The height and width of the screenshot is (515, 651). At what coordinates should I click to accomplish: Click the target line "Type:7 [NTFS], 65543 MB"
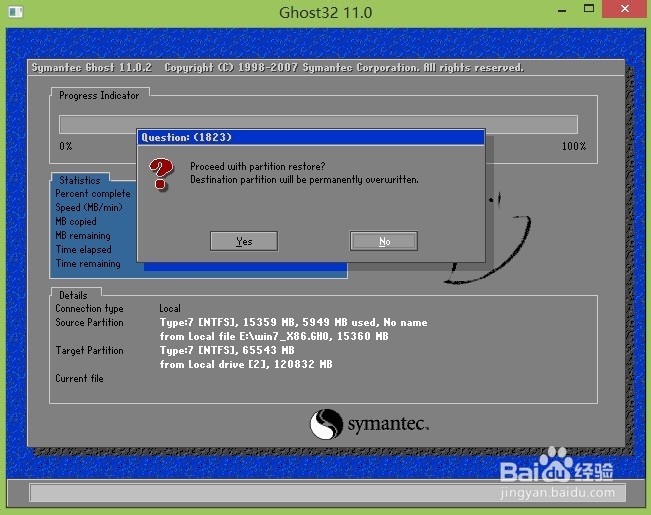coord(227,350)
